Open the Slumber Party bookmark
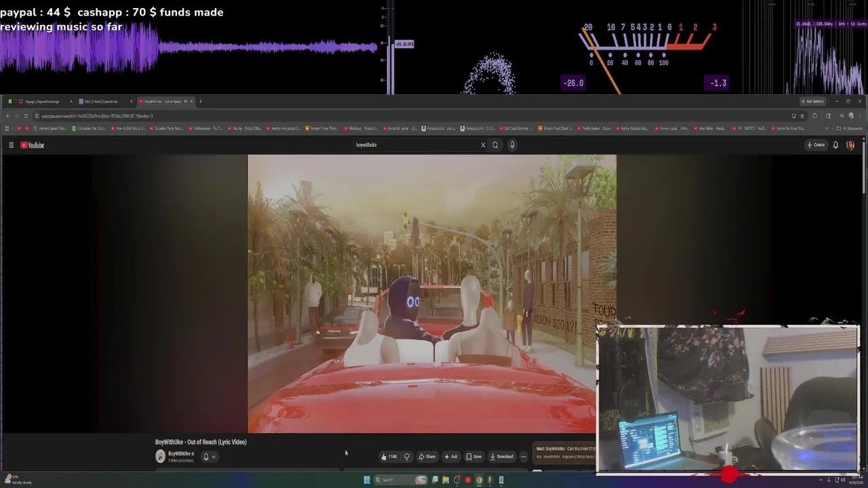The image size is (868, 488). tap(166, 128)
